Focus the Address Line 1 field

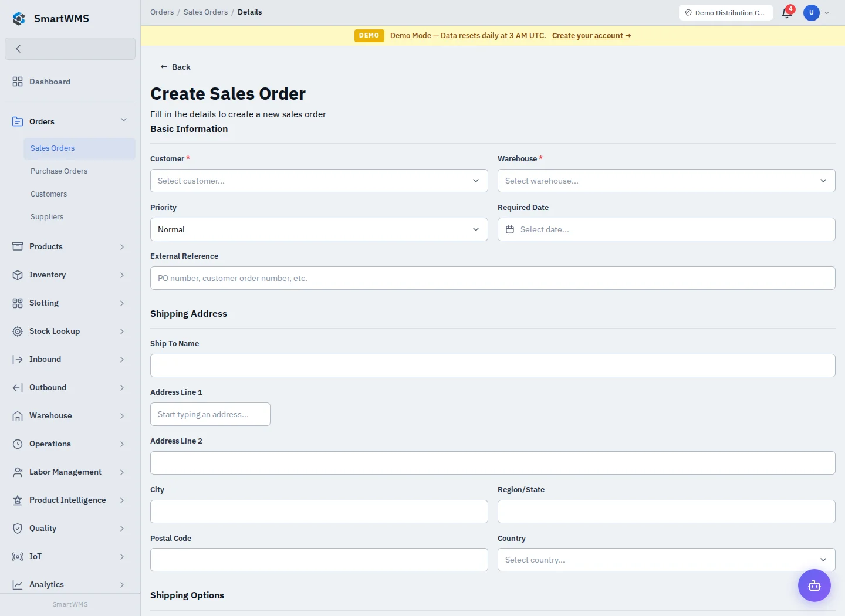point(210,414)
